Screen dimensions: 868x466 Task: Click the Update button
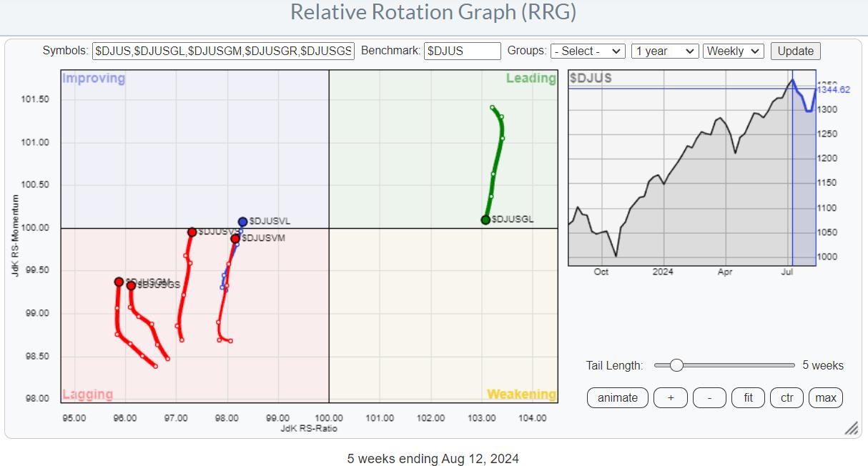click(x=795, y=51)
